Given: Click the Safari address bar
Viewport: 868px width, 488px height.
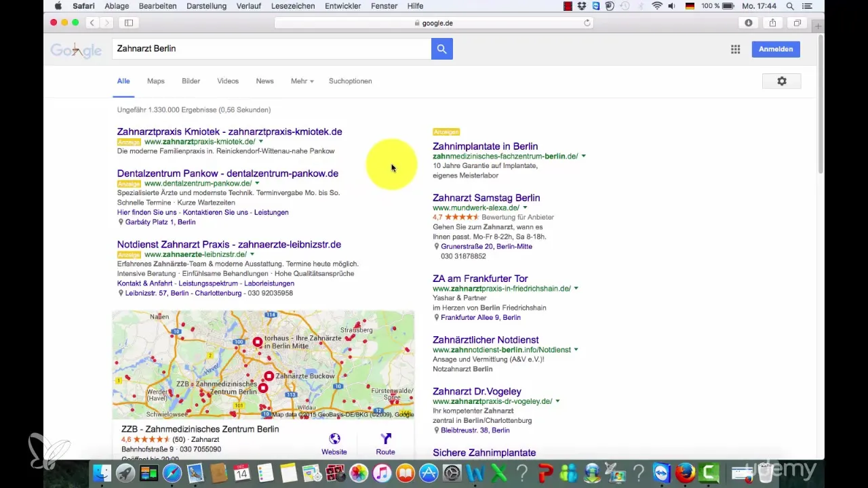Looking at the screenshot, I should click(434, 22).
